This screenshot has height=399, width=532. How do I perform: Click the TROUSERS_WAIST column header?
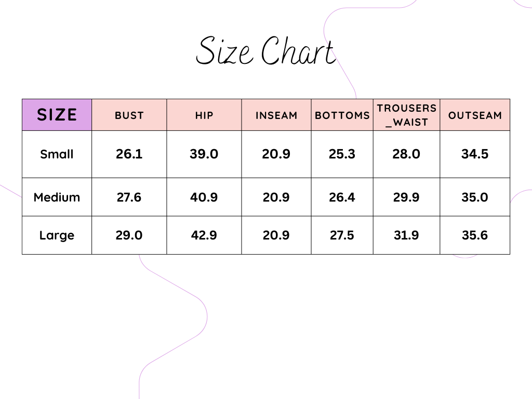(x=407, y=115)
